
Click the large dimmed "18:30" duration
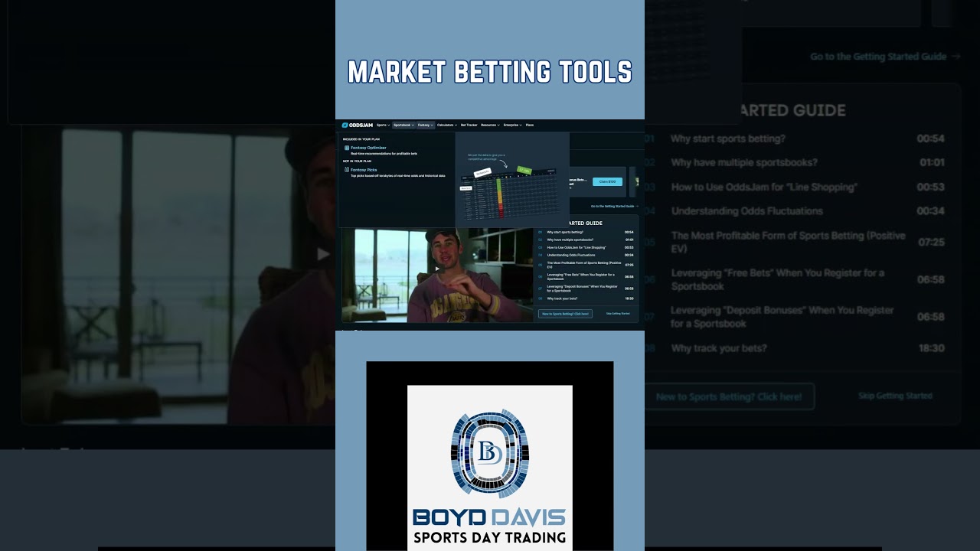[x=930, y=348]
